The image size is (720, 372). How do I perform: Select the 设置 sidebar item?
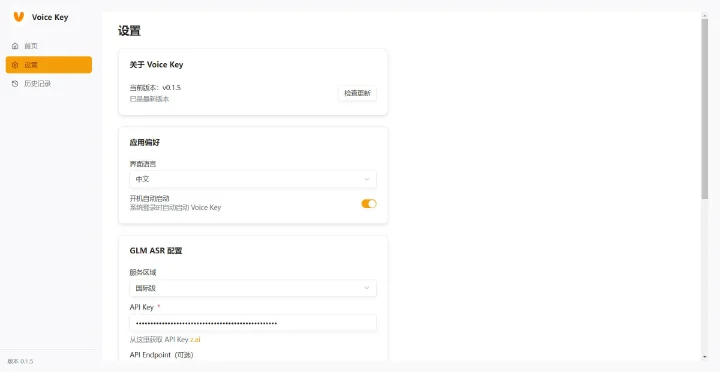click(49, 65)
